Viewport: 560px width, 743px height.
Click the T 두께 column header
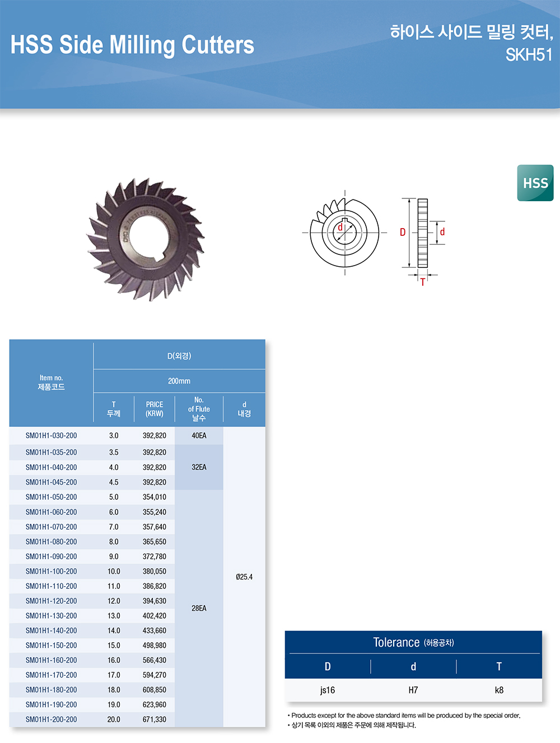[x=114, y=409]
